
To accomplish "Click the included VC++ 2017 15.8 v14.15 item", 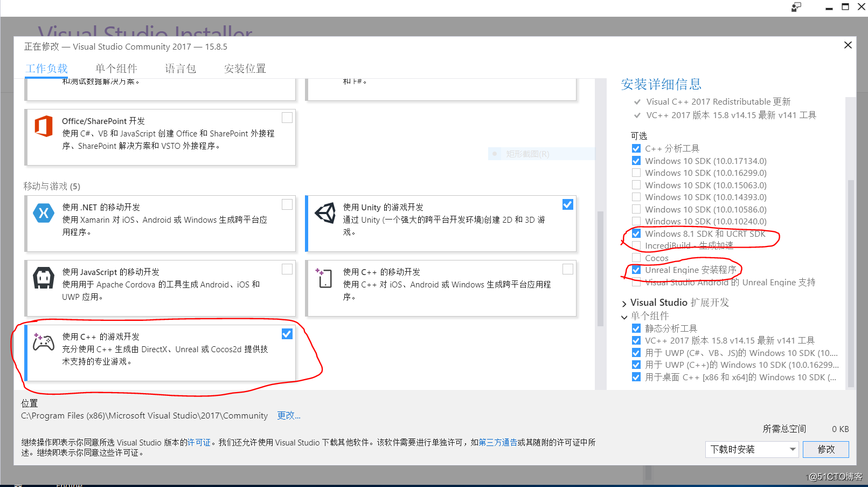I will coord(725,115).
